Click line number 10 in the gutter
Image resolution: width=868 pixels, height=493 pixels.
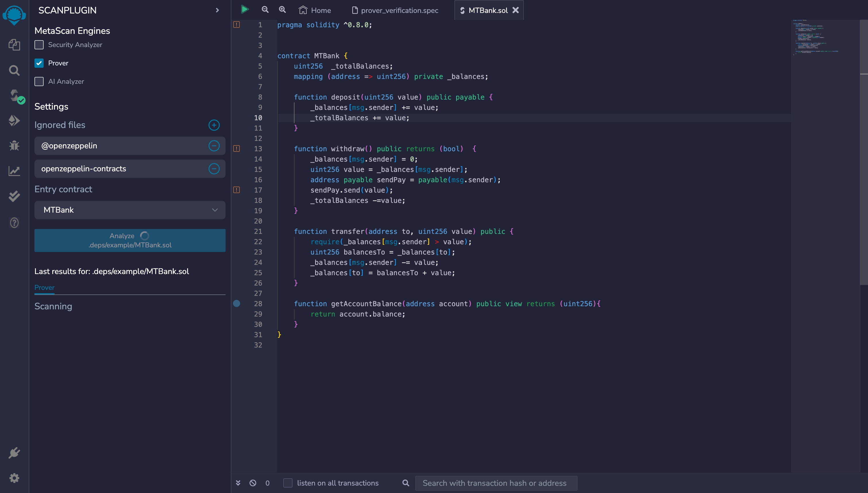pos(258,118)
